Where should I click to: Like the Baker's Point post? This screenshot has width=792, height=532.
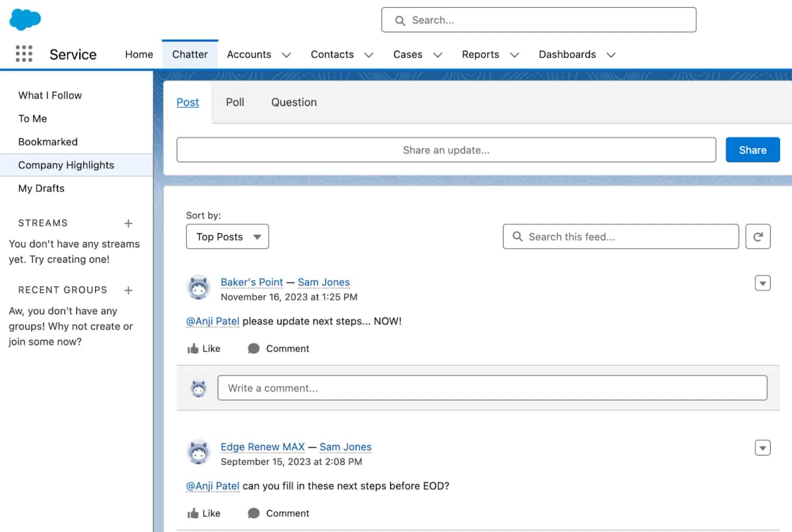(x=204, y=349)
